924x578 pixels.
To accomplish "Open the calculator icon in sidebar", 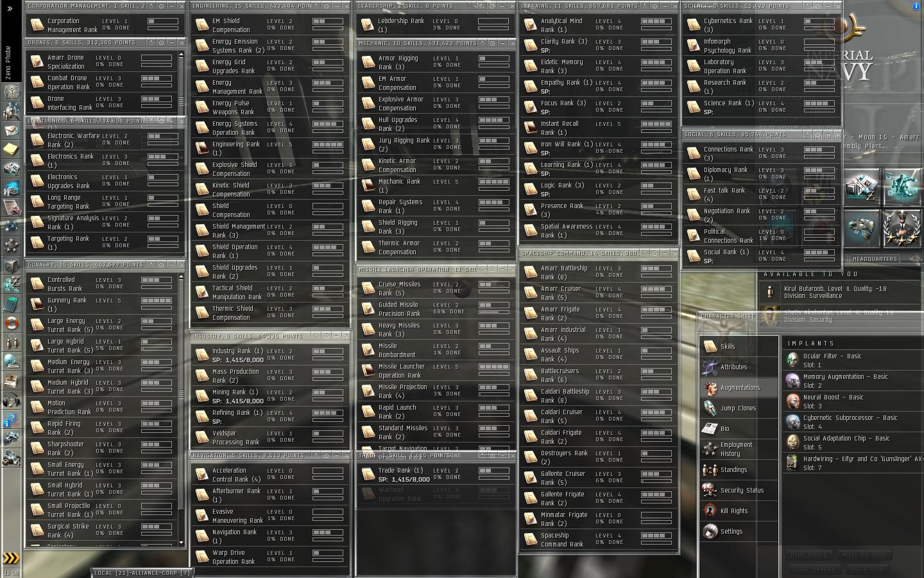I will (11, 304).
